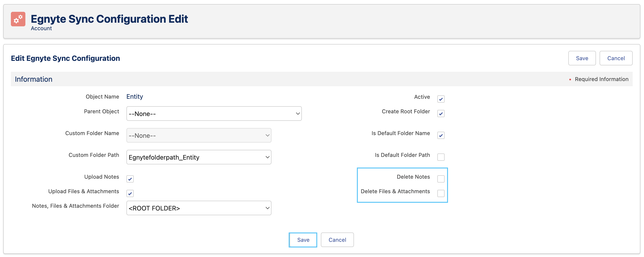Expand the Custom Folder Path dropdown
This screenshot has width=644, height=257.
199,157
